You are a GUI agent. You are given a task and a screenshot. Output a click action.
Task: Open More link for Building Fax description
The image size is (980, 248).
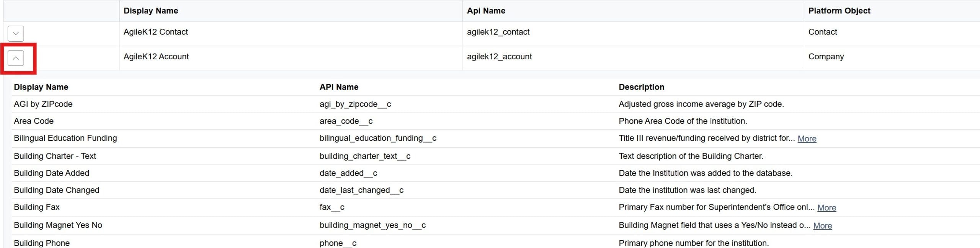[x=826, y=207]
